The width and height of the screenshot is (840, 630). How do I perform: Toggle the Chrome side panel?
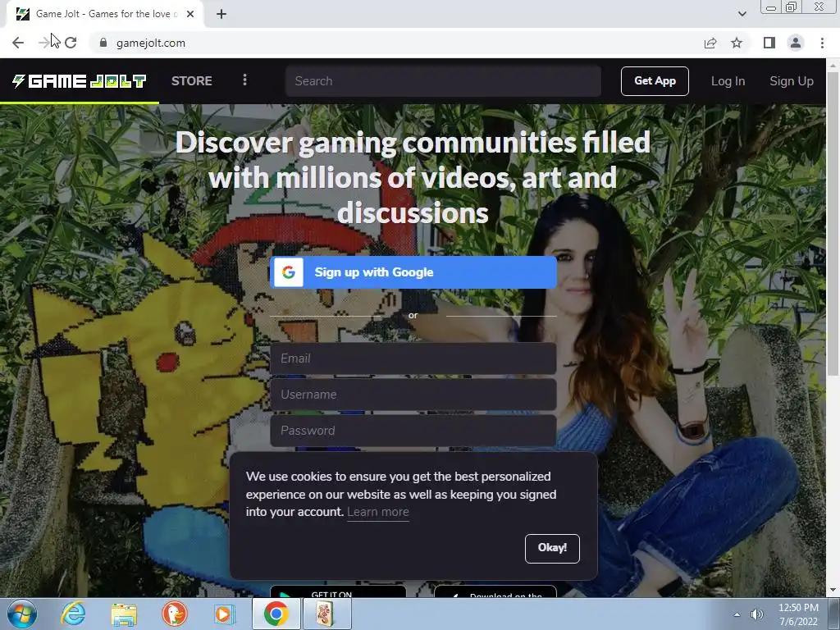pyautogui.click(x=769, y=43)
